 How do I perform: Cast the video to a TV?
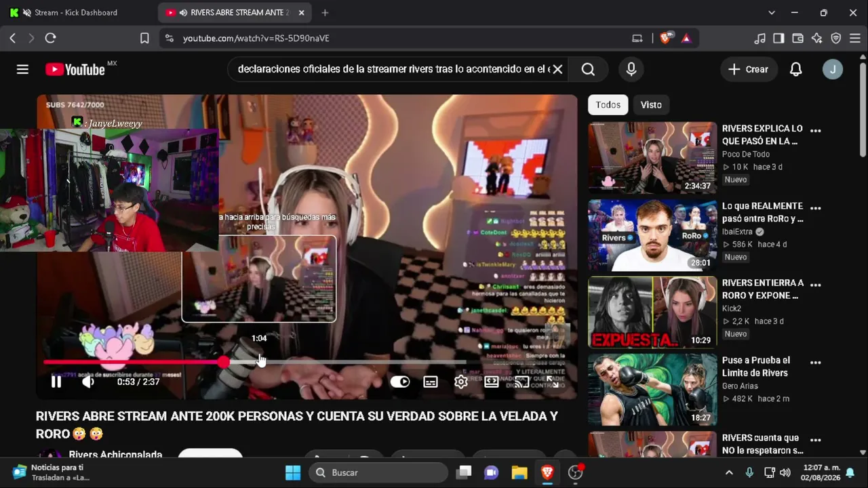tap(521, 382)
